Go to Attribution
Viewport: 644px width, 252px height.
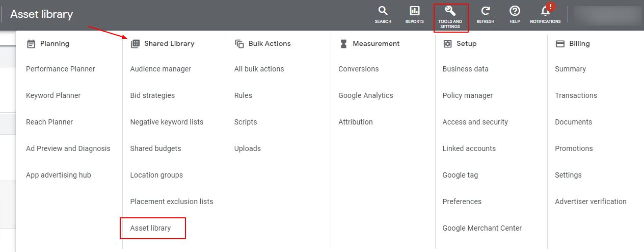[x=356, y=122]
